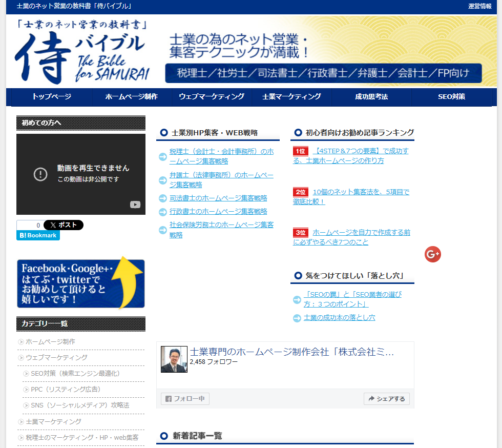Click chevron icon beside sidebar SEO対策 category
The height and width of the screenshot is (448, 502).
pyautogui.click(x=26, y=374)
